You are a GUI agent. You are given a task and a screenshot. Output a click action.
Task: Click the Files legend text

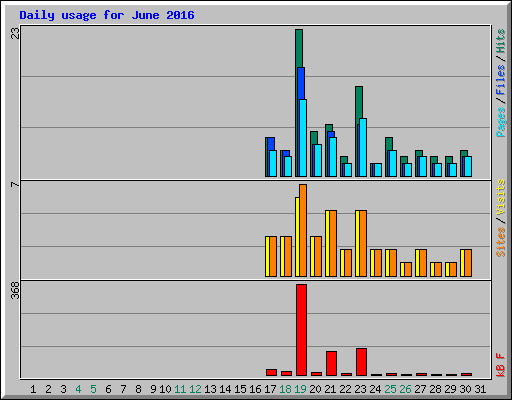500,79
